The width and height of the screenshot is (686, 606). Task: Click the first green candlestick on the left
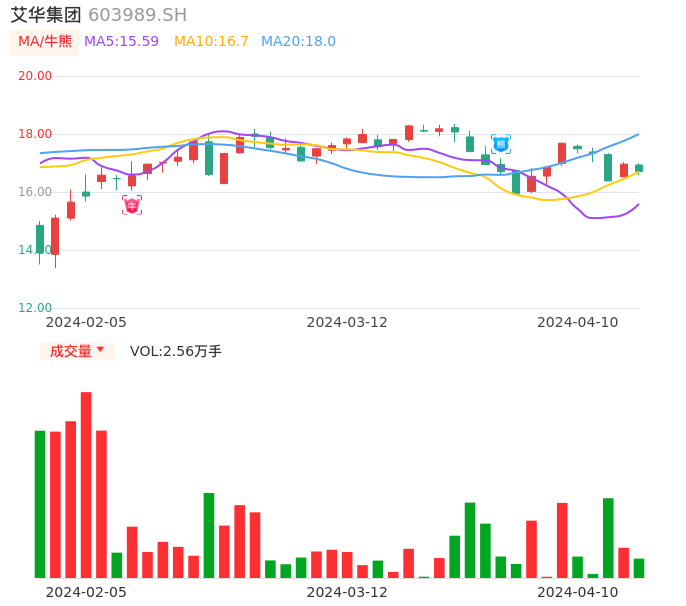click(x=40, y=239)
